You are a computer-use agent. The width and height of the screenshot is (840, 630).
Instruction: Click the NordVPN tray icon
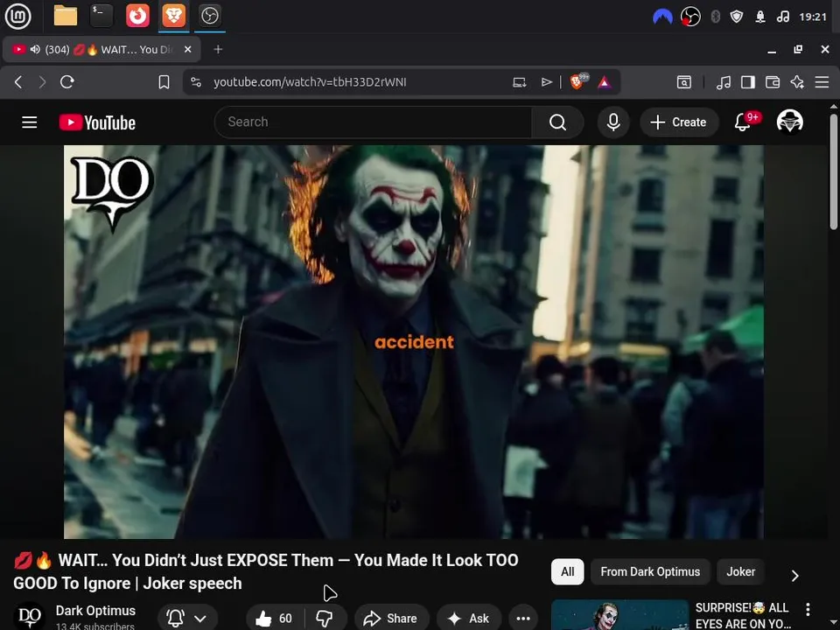[662, 17]
